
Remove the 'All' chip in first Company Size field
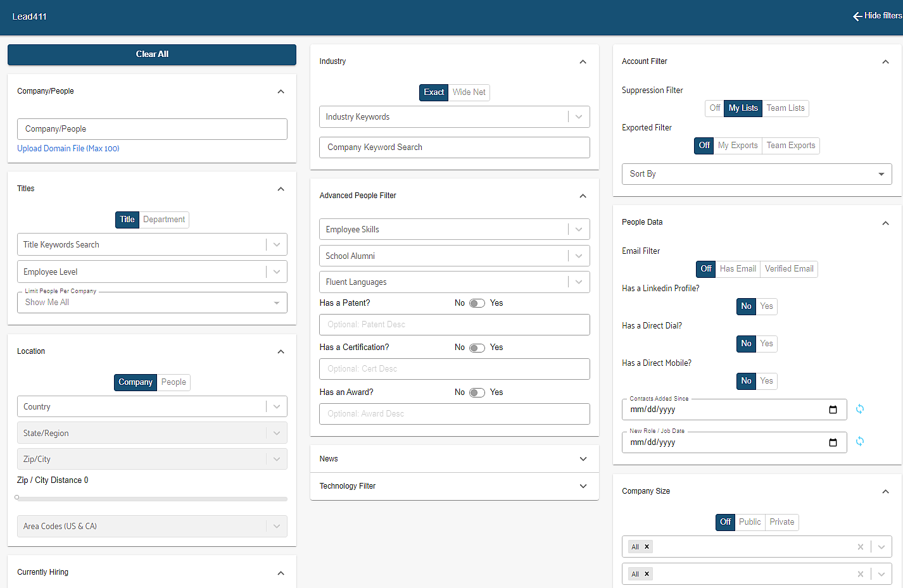coord(647,546)
